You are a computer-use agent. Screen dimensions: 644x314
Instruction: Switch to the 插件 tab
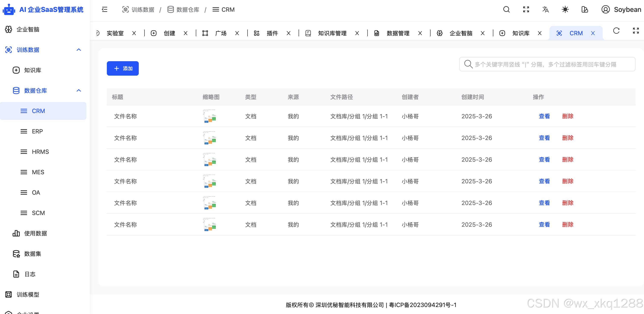(272, 33)
